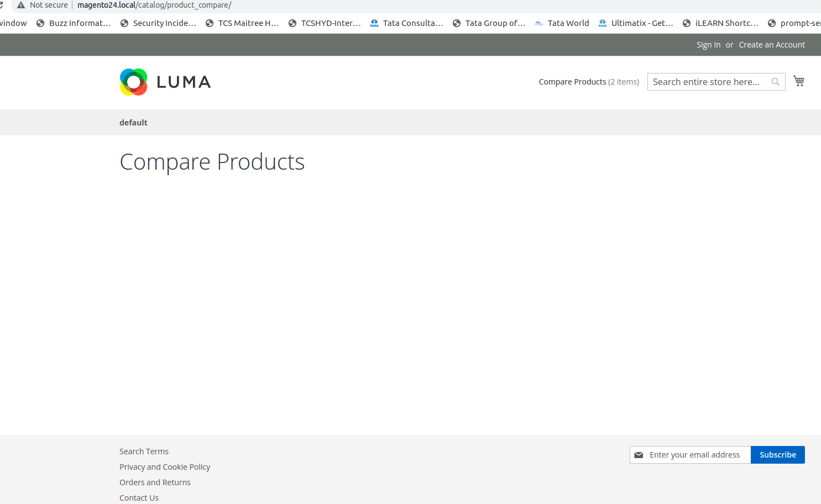Click Create an Account
The width and height of the screenshot is (821, 504).
click(x=772, y=44)
